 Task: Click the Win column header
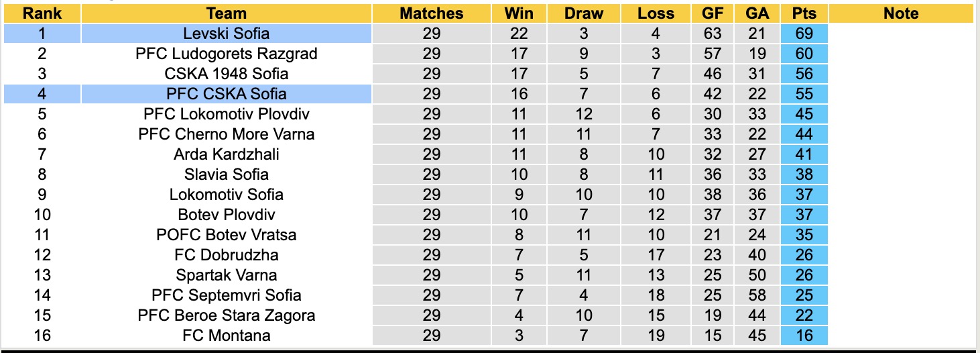tap(519, 13)
